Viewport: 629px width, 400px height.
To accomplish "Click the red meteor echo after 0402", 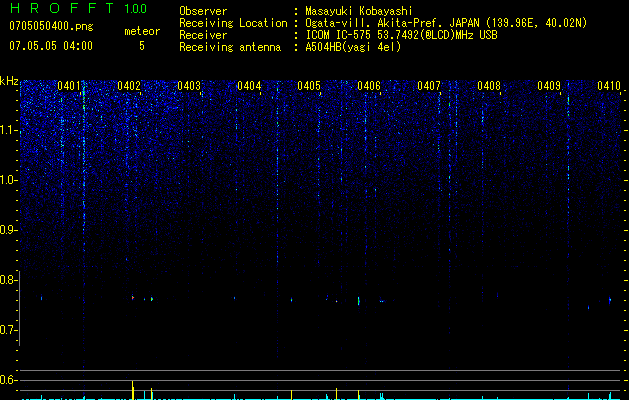I will click(x=133, y=298).
